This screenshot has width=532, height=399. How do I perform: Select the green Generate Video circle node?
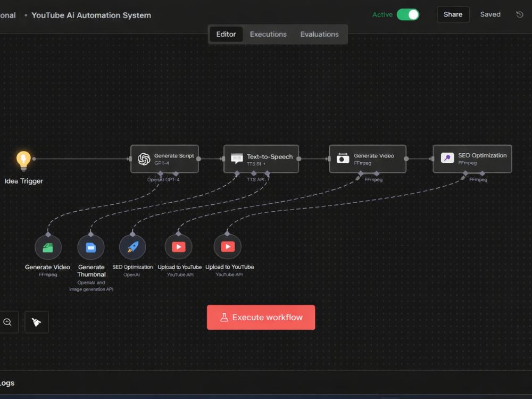point(48,247)
